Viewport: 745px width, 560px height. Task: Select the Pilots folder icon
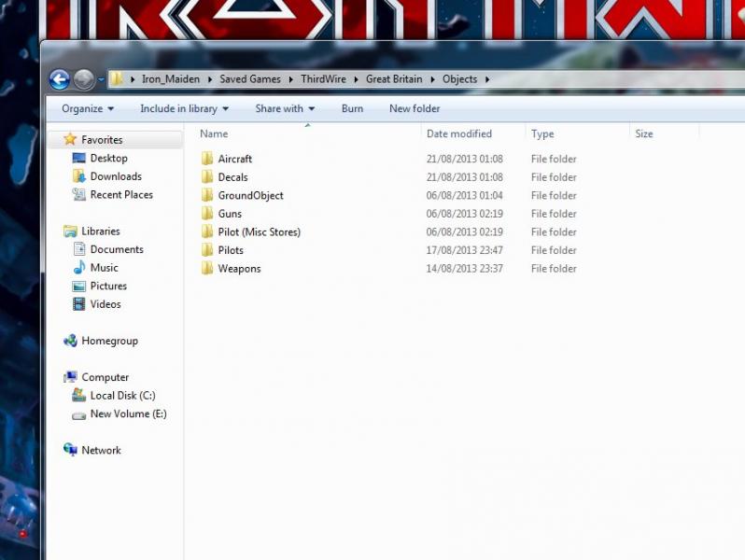(x=206, y=250)
